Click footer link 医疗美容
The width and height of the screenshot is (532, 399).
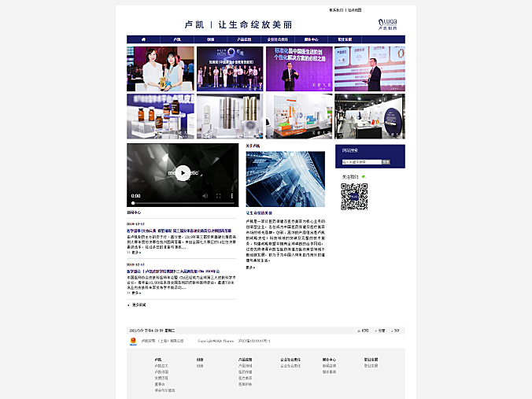tap(246, 379)
